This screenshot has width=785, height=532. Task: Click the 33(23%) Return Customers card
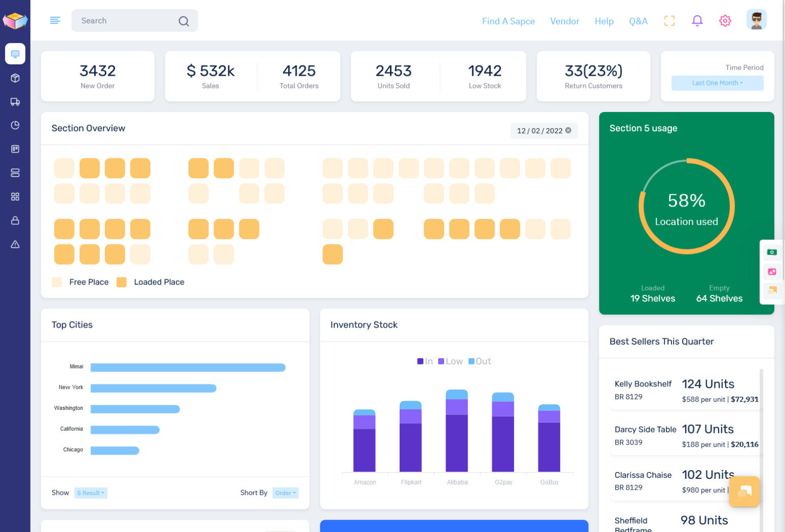click(x=593, y=76)
